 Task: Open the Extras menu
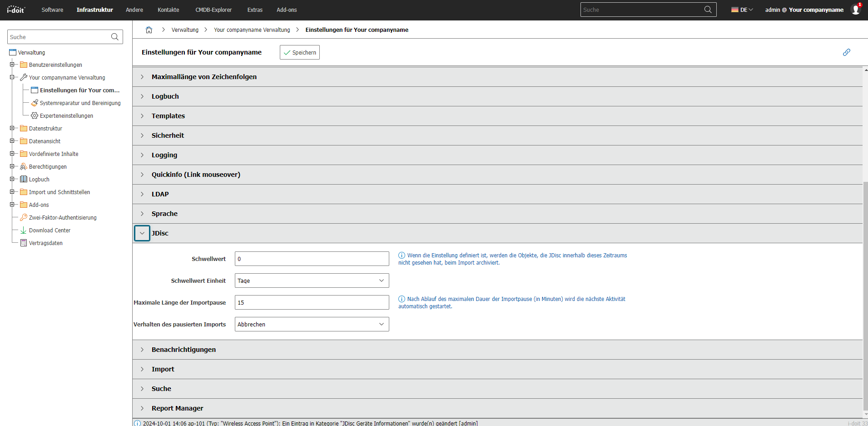pyautogui.click(x=255, y=10)
